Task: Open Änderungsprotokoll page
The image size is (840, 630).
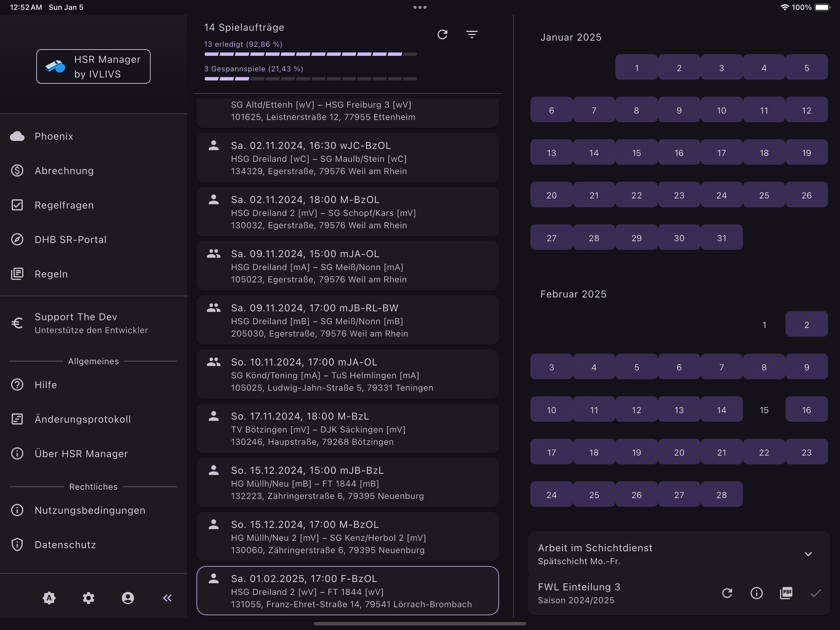Action: (93, 419)
